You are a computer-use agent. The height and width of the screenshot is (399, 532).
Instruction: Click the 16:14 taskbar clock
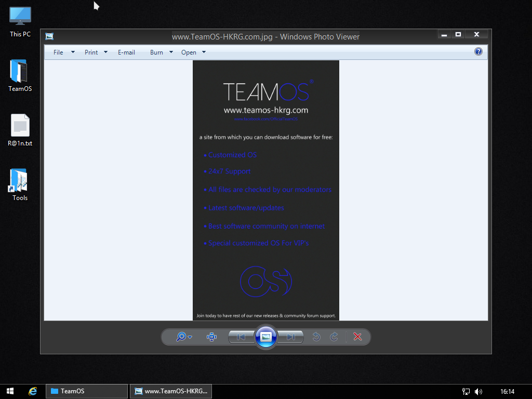tap(507, 392)
